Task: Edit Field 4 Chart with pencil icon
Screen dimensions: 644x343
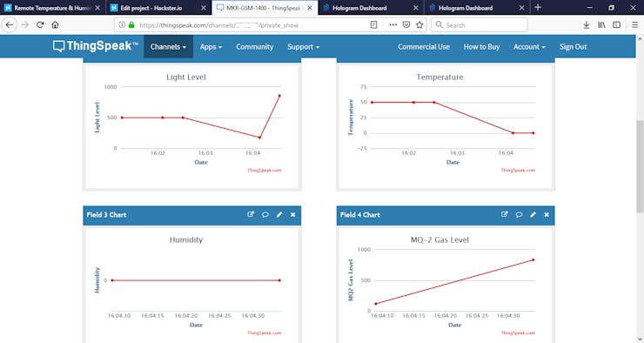Action: (x=533, y=214)
